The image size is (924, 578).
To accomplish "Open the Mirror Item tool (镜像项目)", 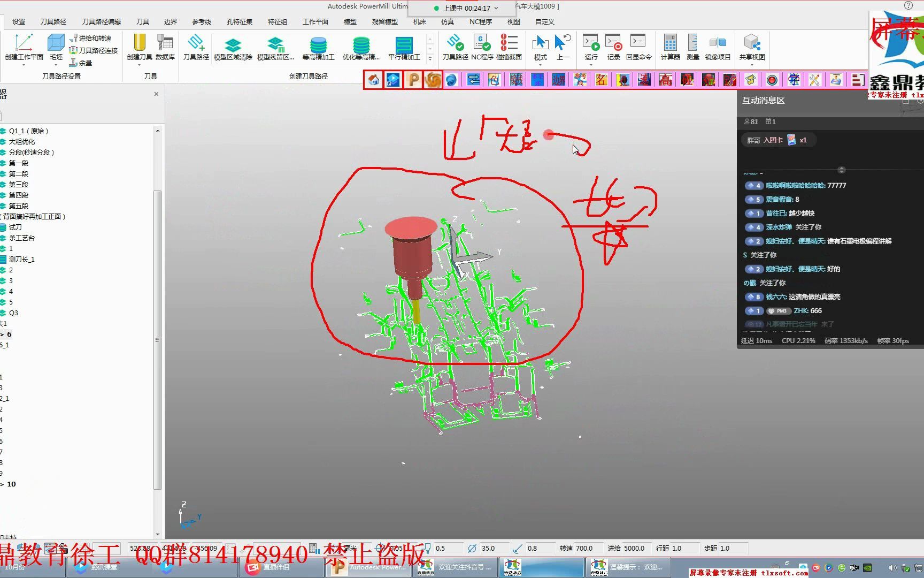I will (718, 47).
